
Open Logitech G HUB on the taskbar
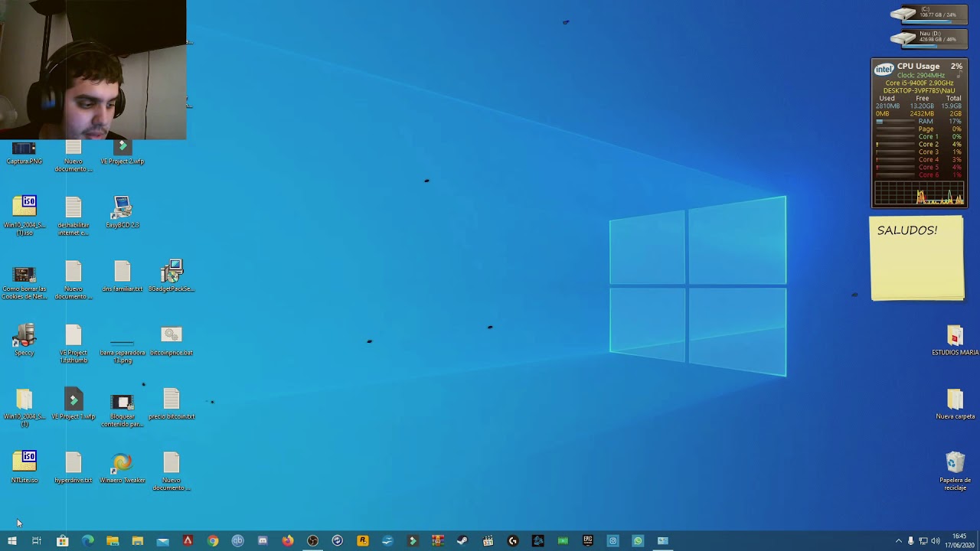[513, 541]
